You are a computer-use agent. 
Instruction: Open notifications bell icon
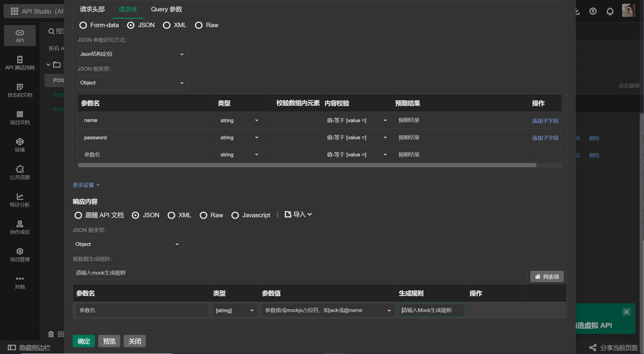[610, 11]
